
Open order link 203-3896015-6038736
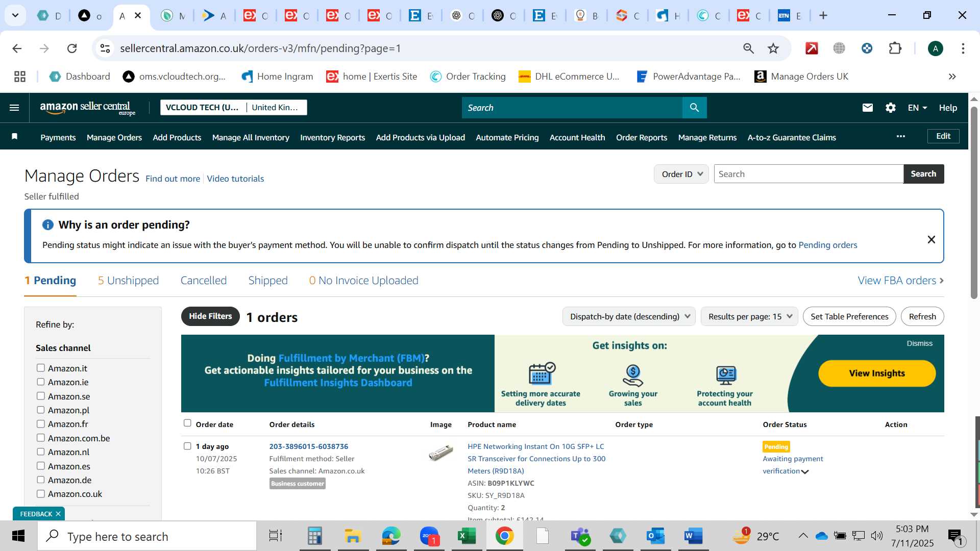[308, 446]
